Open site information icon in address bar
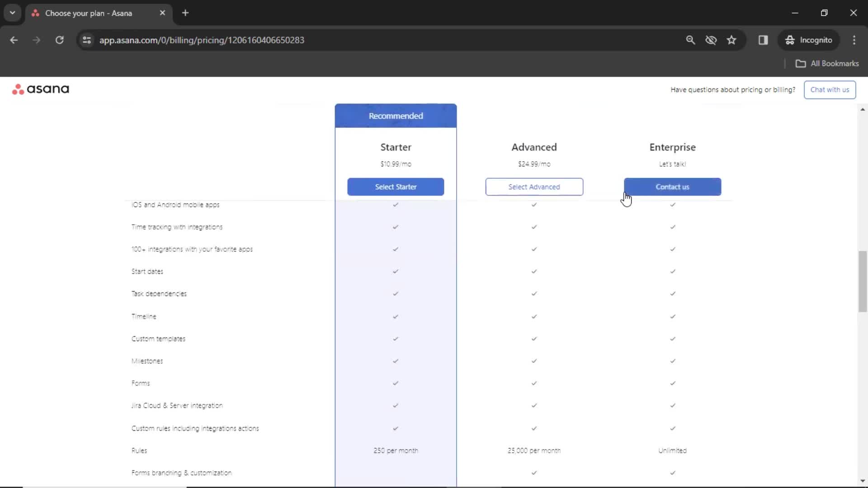 pyautogui.click(x=87, y=40)
